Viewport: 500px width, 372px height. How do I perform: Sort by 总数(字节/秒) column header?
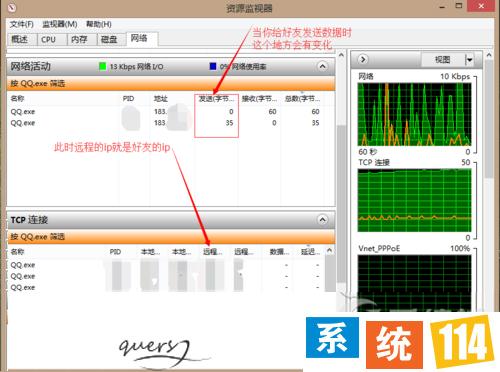point(302,99)
